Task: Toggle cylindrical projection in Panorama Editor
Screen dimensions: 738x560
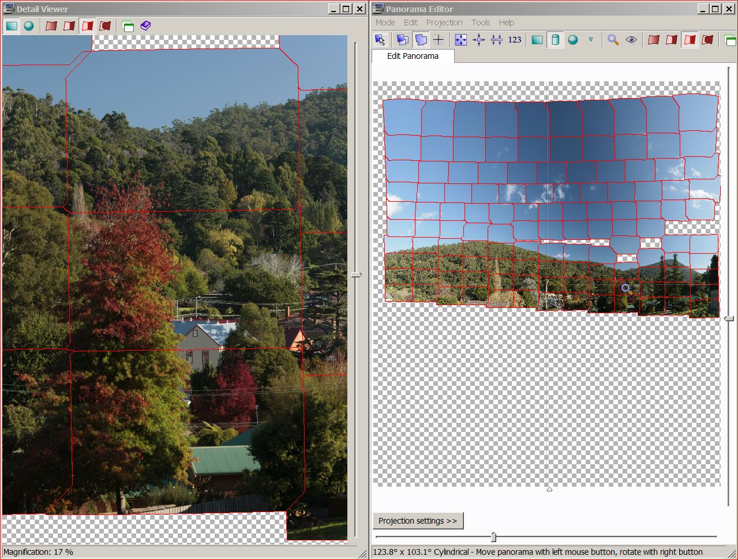Action: pyautogui.click(x=555, y=40)
